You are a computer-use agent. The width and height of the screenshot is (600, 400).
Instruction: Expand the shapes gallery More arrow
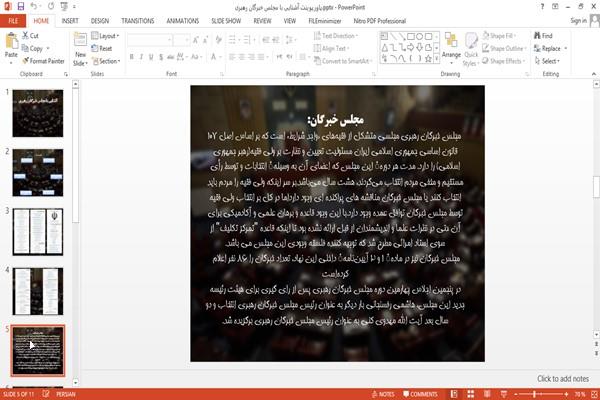coord(437,59)
